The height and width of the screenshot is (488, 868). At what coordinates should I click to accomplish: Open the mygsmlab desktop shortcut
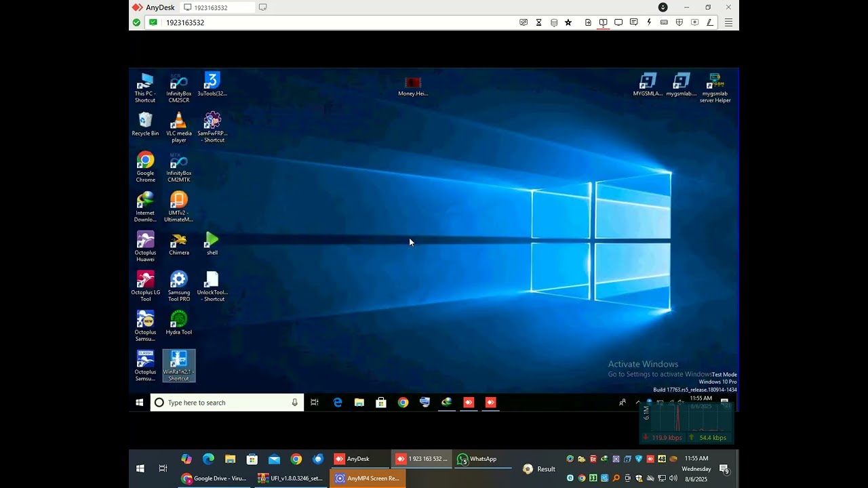(681, 85)
